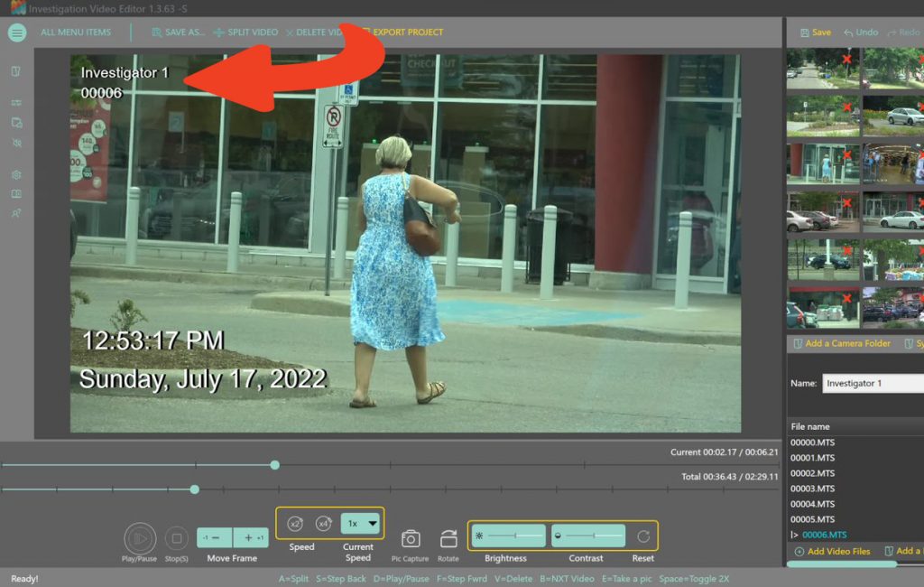Open the Pic Capture camera tool
924x587 pixels.
411,539
